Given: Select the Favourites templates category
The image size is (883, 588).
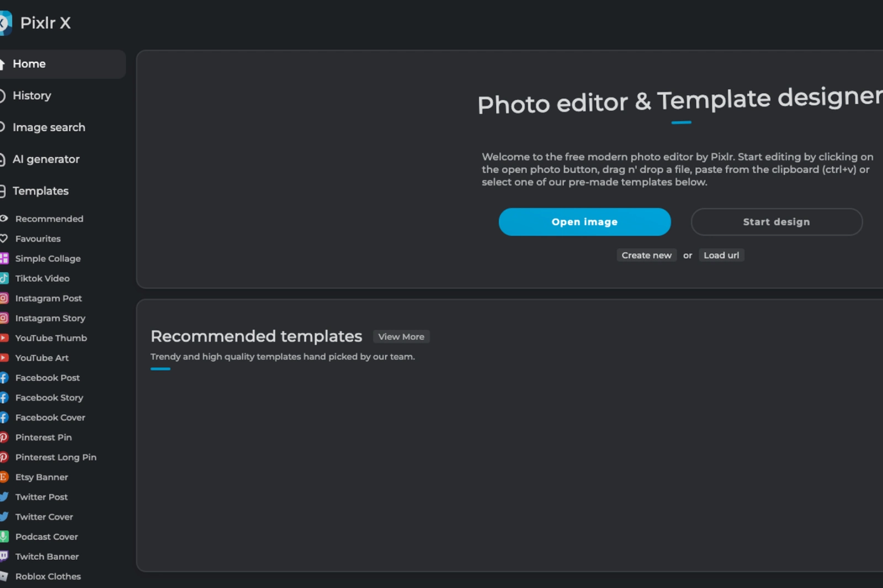Looking at the screenshot, I should point(38,238).
